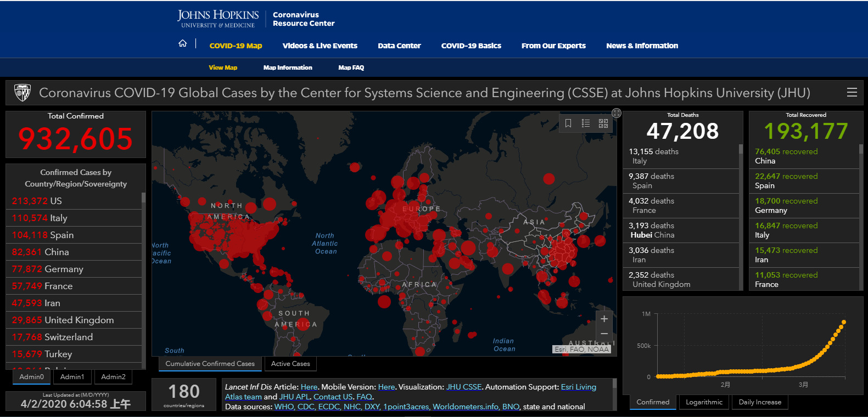Switch chart to Logarithmic tab

[704, 402]
